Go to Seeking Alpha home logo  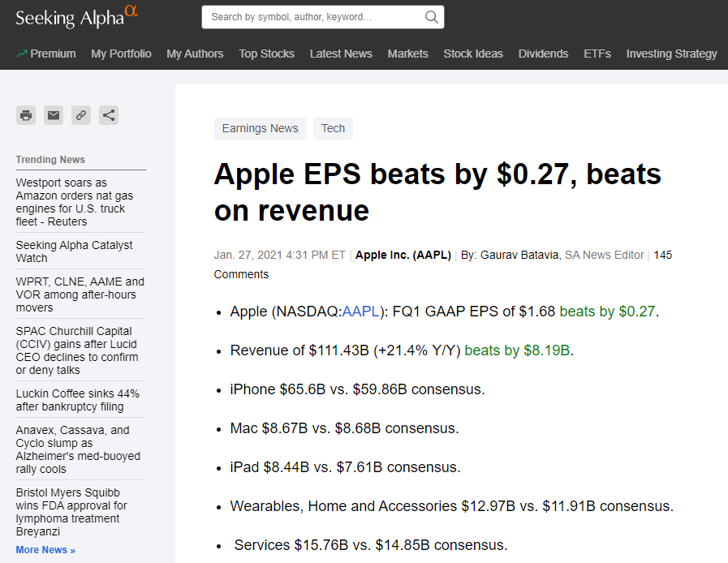click(x=76, y=17)
